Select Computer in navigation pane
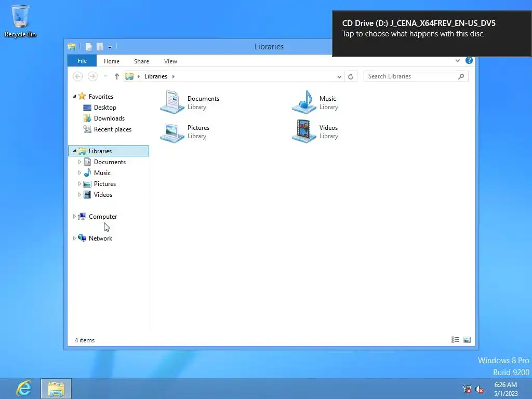The width and height of the screenshot is (532, 399). coord(103,217)
